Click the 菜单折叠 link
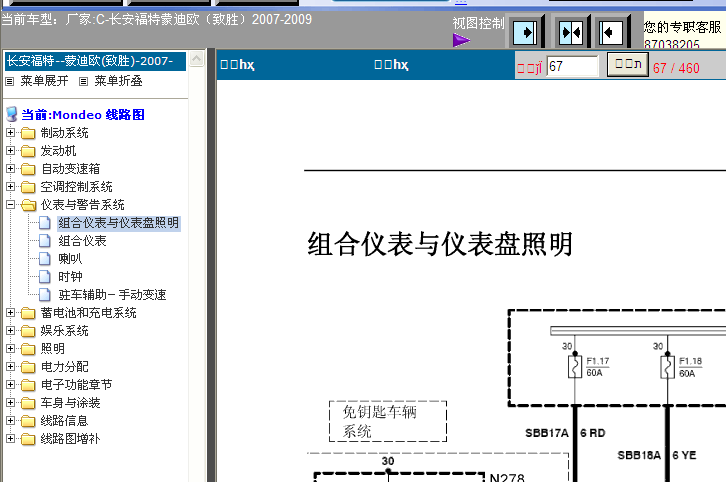This screenshot has height=482, width=726. [118, 81]
